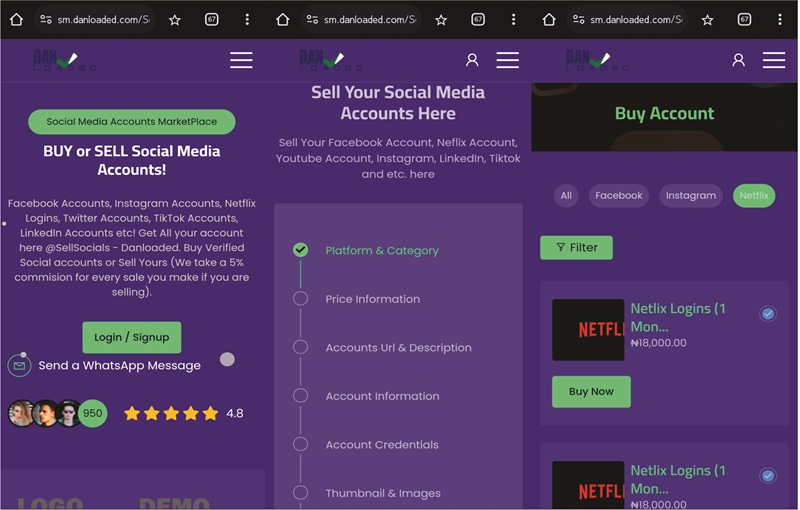Click the Danloaded logo in the left panel

[x=63, y=60]
